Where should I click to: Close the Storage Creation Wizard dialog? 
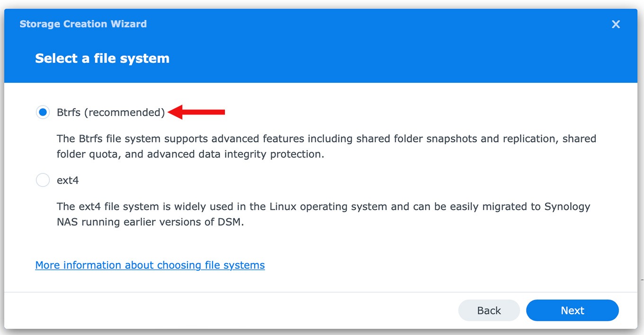[x=616, y=24]
